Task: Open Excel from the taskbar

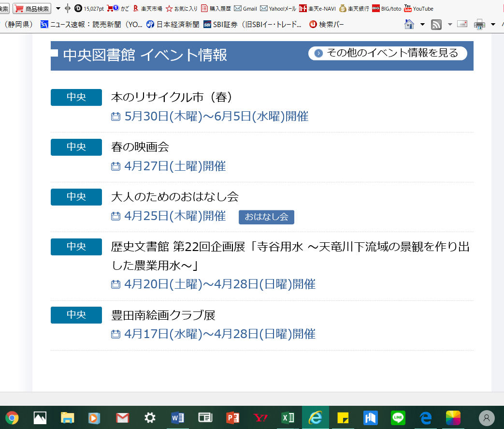Action: (288, 418)
